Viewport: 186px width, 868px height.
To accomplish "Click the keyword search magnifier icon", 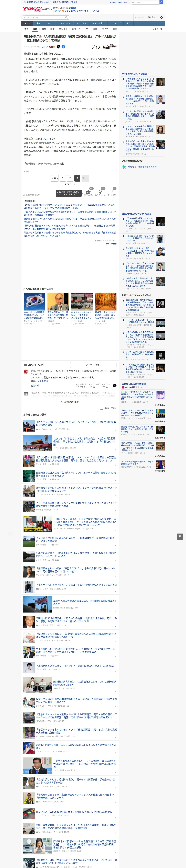I will (x=66, y=18).
